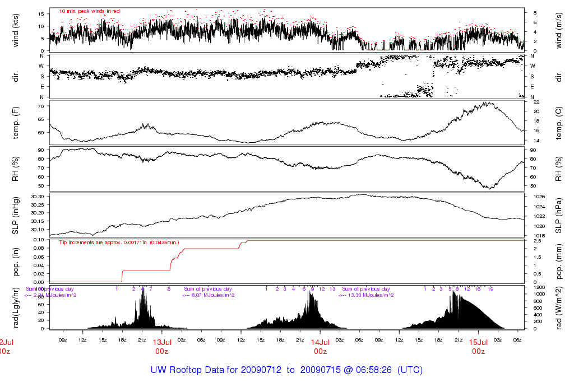Viewport: 574px width, 392px height.
Task: Click the 'temp. (C)' axis label
Action: click(558, 123)
